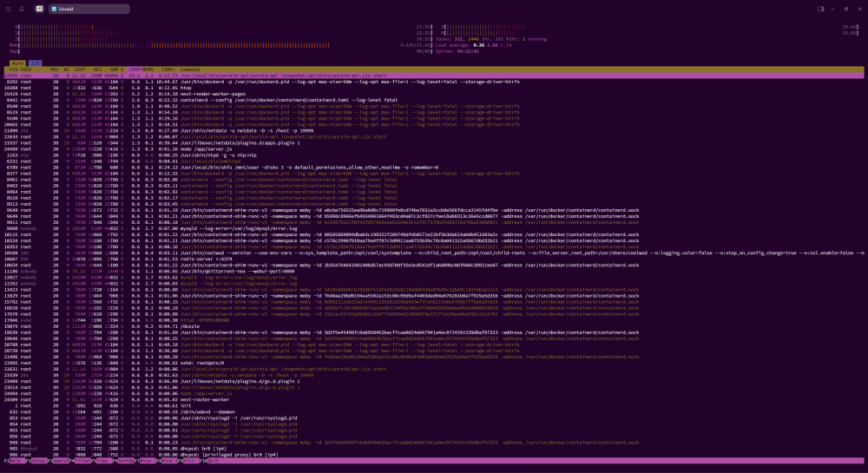
Task: Click F7 Nice - in the function bar
Action: [146, 461]
